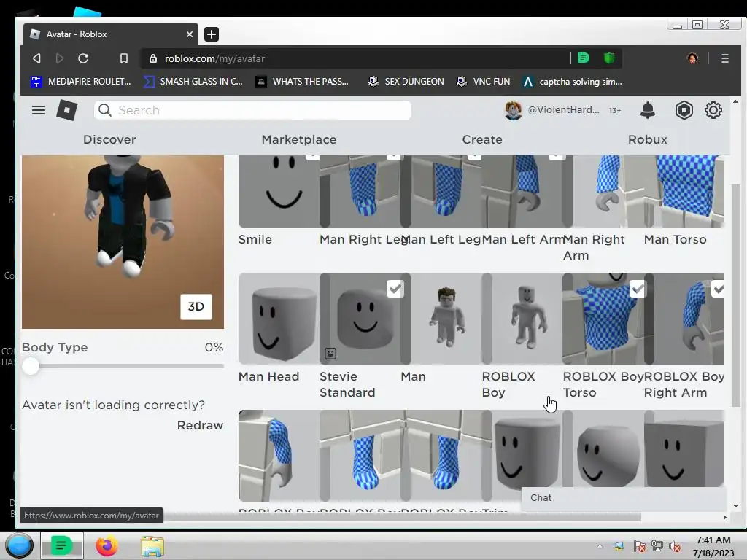Image resolution: width=747 pixels, height=560 pixels.
Task: Select the Man Right Arm item
Action: click(x=603, y=191)
